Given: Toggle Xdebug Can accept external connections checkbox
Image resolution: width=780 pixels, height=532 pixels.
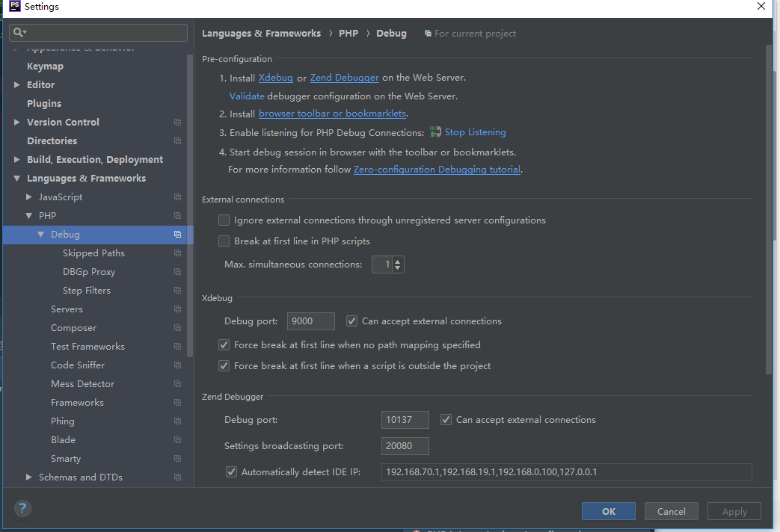Looking at the screenshot, I should 351,321.
